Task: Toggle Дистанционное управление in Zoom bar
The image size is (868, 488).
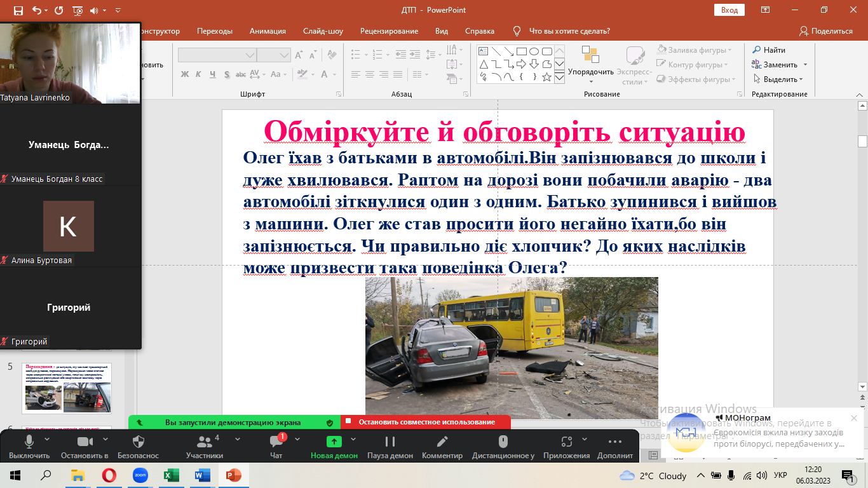Action: 503,447
